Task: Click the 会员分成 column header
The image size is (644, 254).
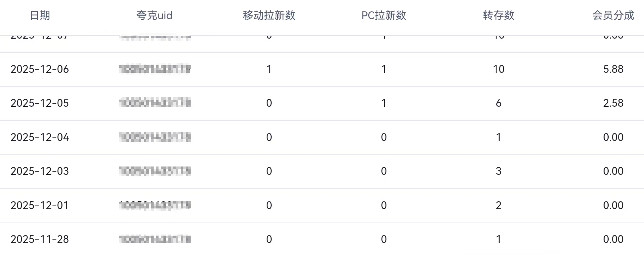Action: [x=613, y=15]
